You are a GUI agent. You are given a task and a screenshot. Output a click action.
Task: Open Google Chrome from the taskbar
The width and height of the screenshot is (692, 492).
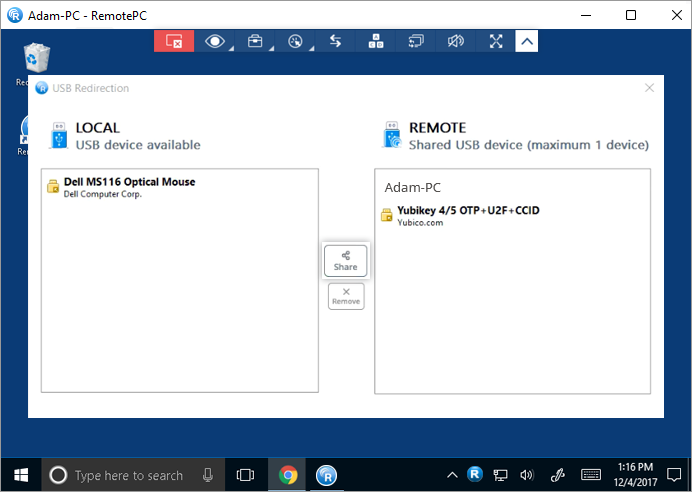click(x=288, y=475)
